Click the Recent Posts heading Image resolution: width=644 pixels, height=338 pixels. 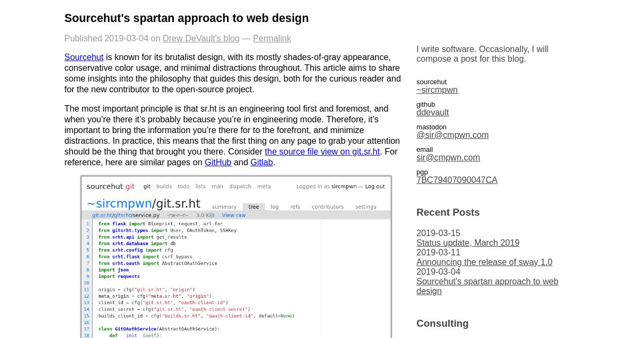point(448,212)
